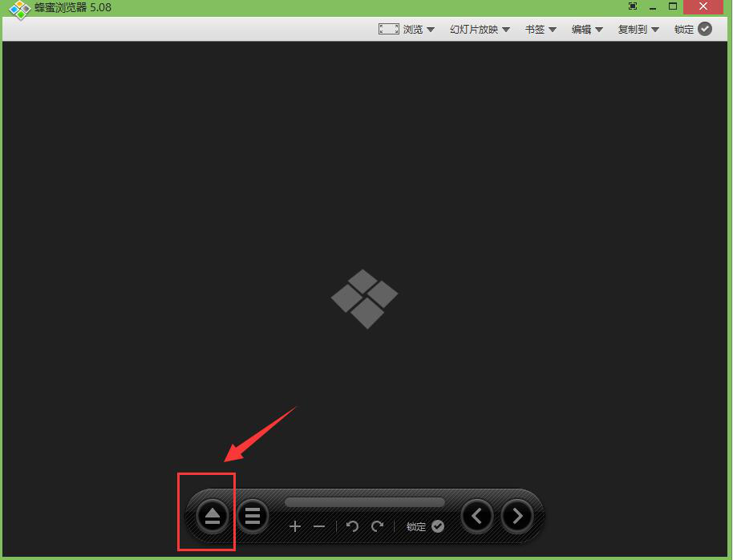Open the list menu button in control bar
733x560 pixels.
coord(253,516)
